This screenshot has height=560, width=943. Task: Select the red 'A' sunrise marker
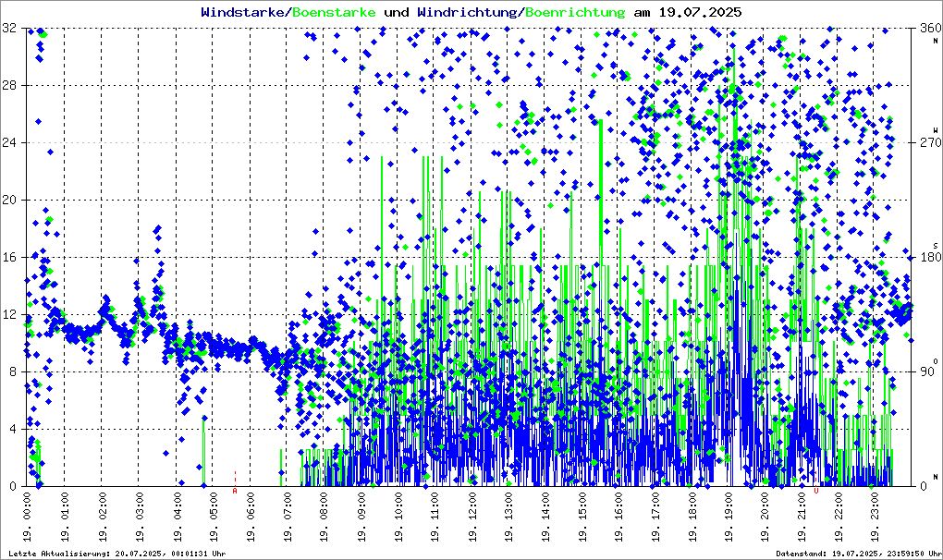235,491
